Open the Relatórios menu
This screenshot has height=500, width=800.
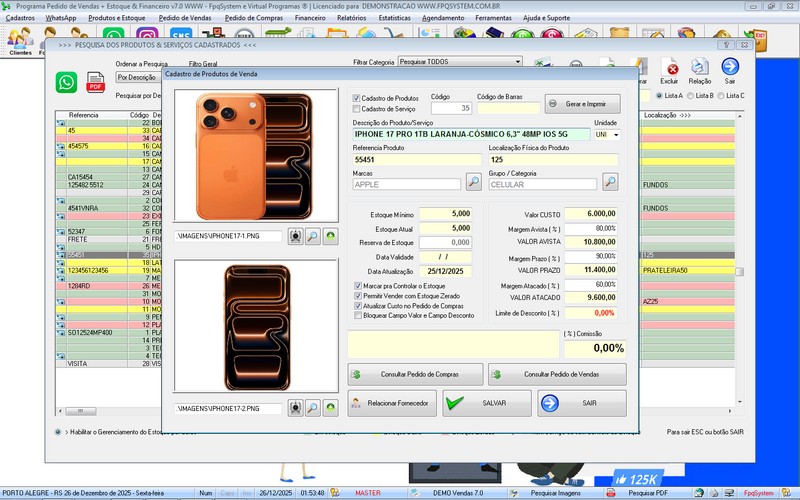(351, 18)
